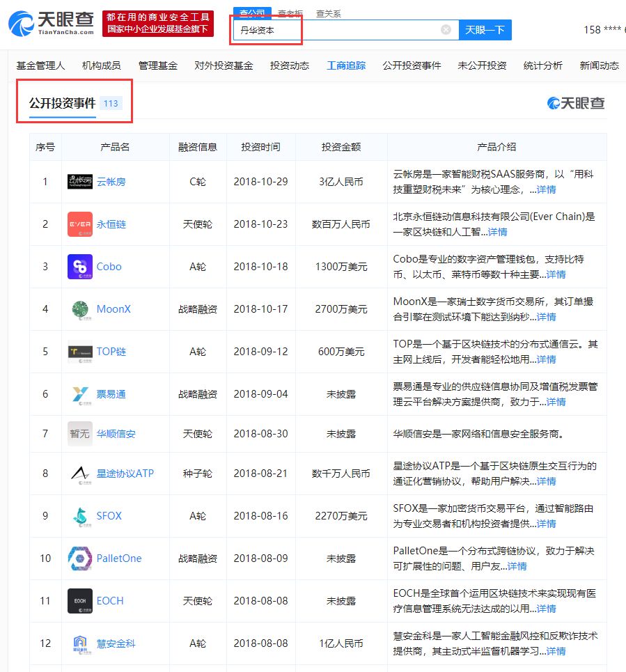Open the SFOX product link
Viewport: 626px width, 672px height.
109,515
